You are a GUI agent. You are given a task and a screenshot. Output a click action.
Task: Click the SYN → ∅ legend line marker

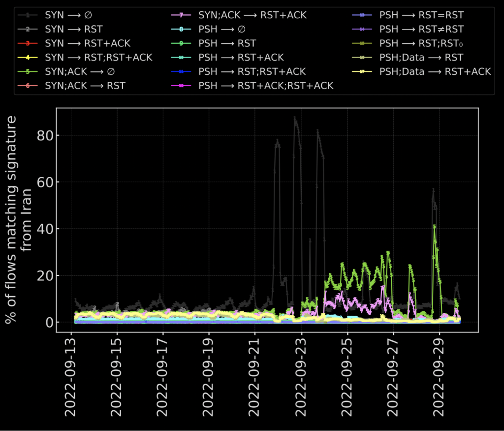click(28, 15)
